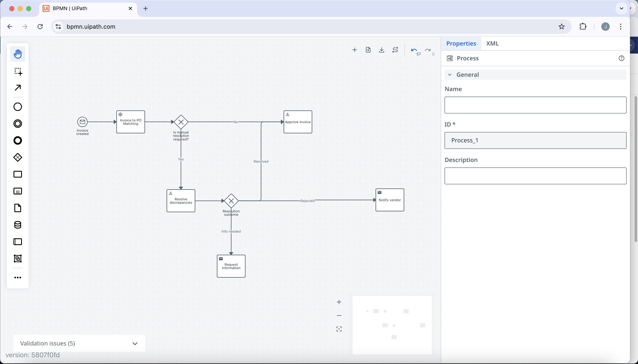Image resolution: width=638 pixels, height=364 pixels.
Task: Click the auto-layout flow icon in toolbar
Action: click(395, 50)
